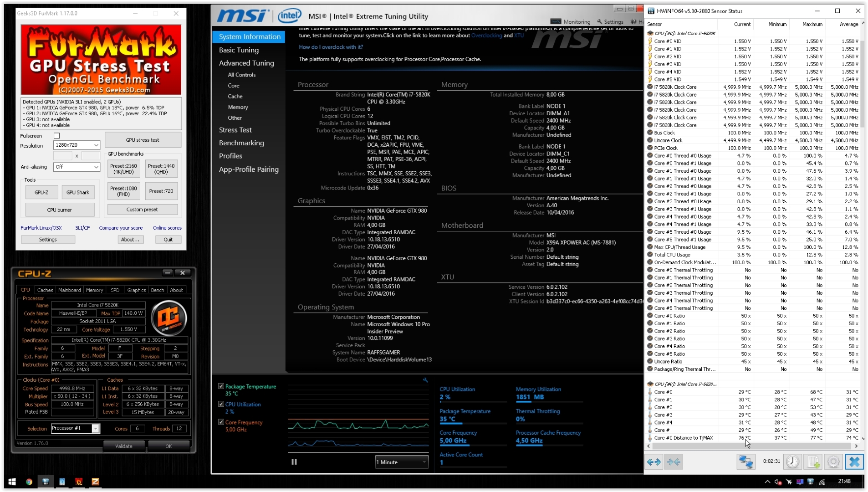The image size is (868, 492).
Task: Open App-Profile Pairing in XTU
Action: point(249,169)
